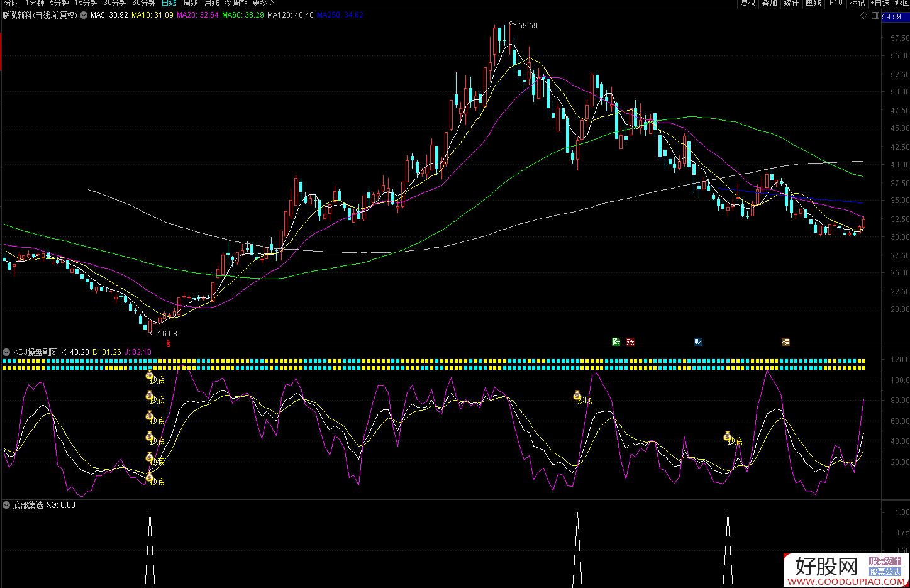Image resolution: width=910 pixels, height=588 pixels.
Task: Click the 抄底 money-bag nearest the 跌 marker
Action: pos(577,396)
